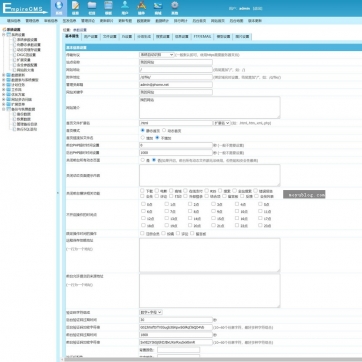Click 后台首页 in the quick menu bar
Screen dimensions: 362x362
click(199, 21)
